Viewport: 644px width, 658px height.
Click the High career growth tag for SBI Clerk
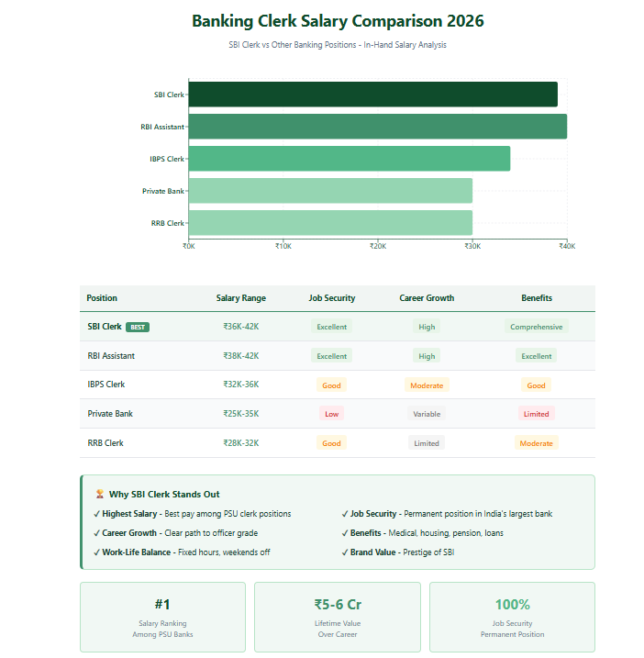427,327
